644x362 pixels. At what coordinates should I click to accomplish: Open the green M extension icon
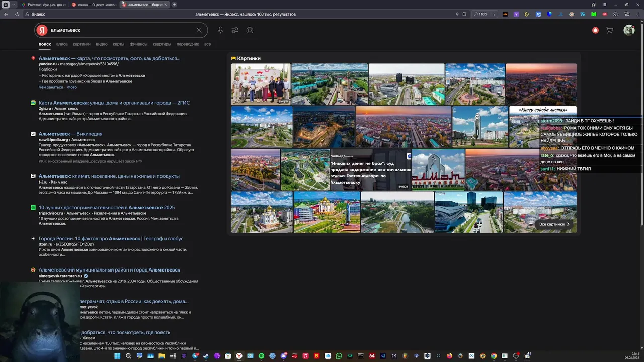click(x=594, y=14)
